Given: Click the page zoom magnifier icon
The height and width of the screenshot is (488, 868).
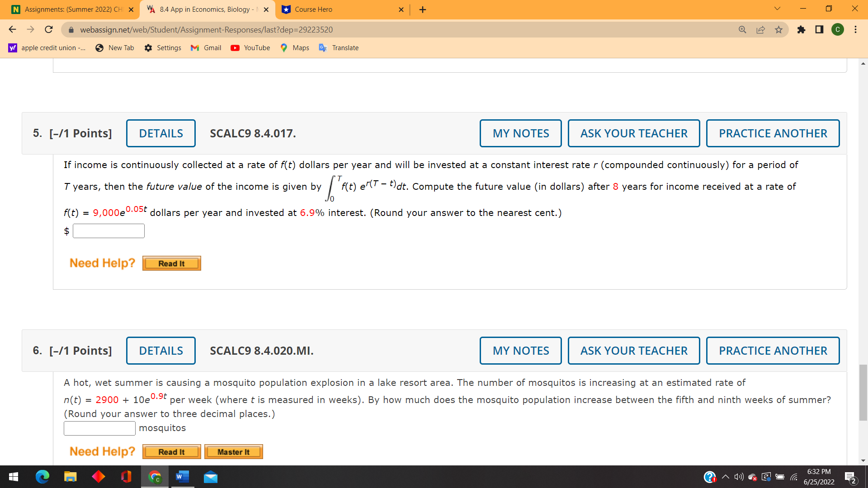Looking at the screenshot, I should [x=742, y=29].
